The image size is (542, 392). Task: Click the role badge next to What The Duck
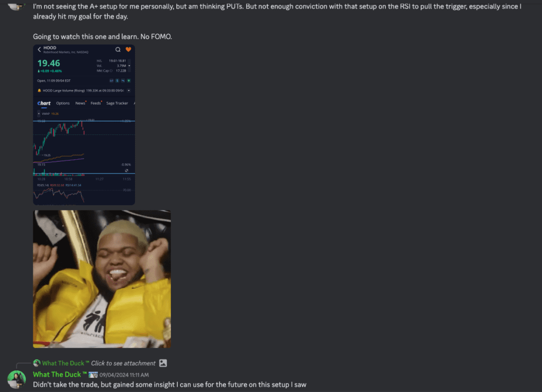point(93,375)
